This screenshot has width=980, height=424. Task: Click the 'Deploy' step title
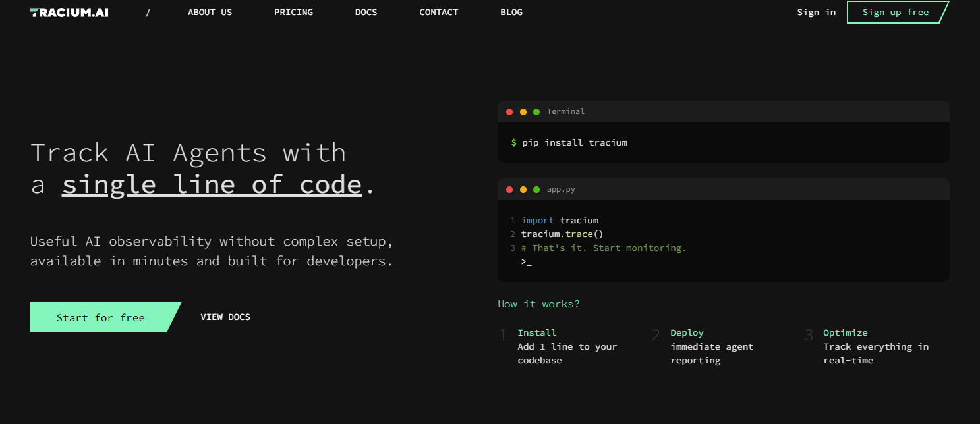(x=687, y=332)
